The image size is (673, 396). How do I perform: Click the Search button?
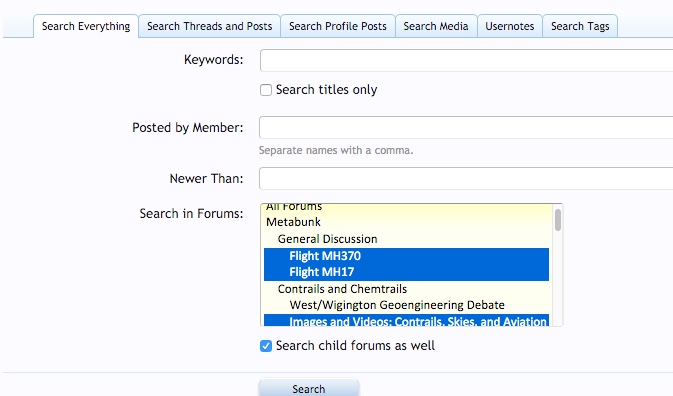pyautogui.click(x=309, y=388)
